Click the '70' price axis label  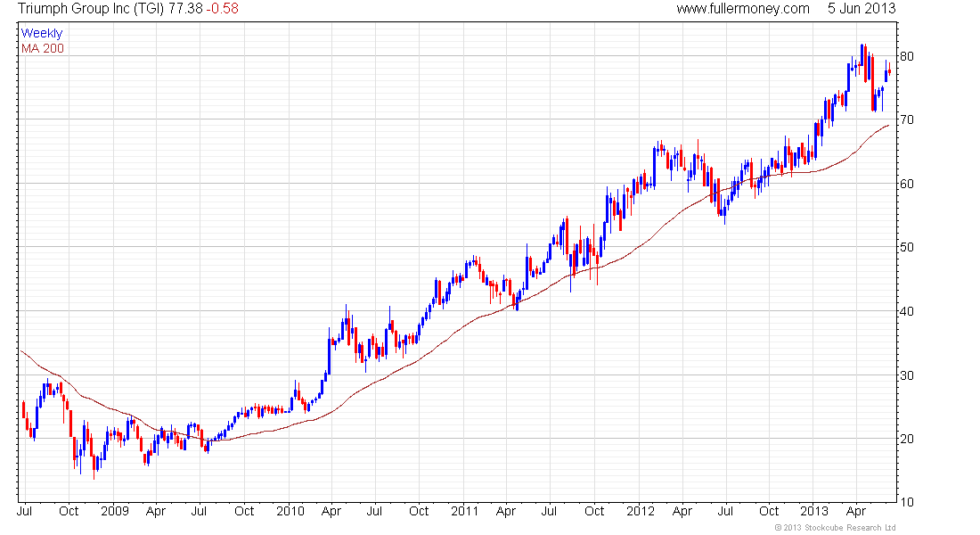[906, 119]
